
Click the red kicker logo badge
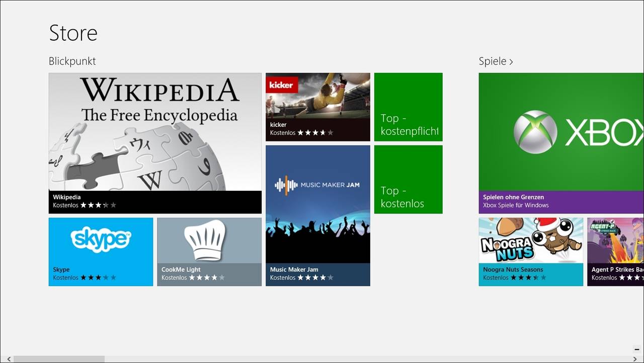click(x=282, y=85)
